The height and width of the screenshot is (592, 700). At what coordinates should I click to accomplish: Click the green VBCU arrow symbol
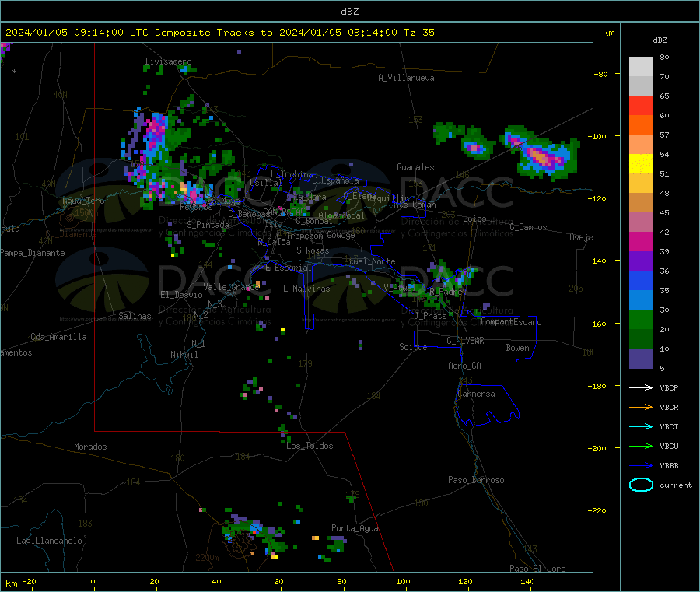[x=641, y=446]
